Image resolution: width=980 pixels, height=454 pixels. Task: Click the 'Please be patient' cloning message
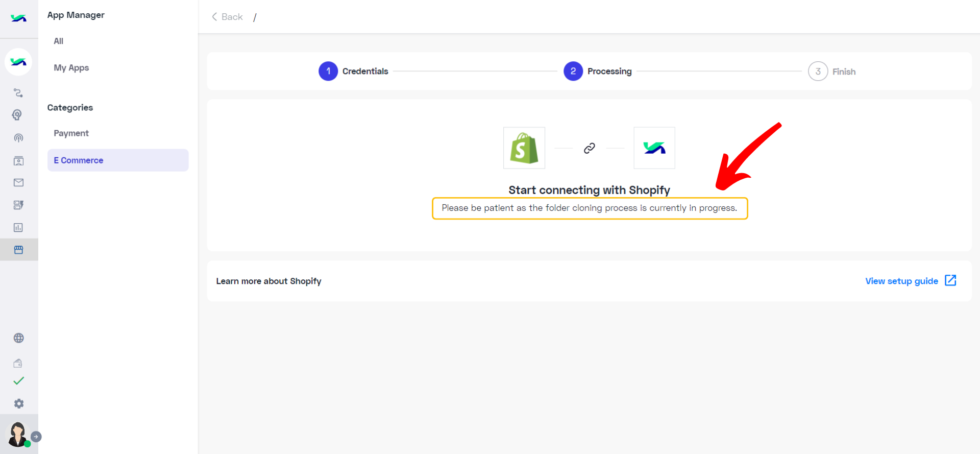tap(590, 208)
